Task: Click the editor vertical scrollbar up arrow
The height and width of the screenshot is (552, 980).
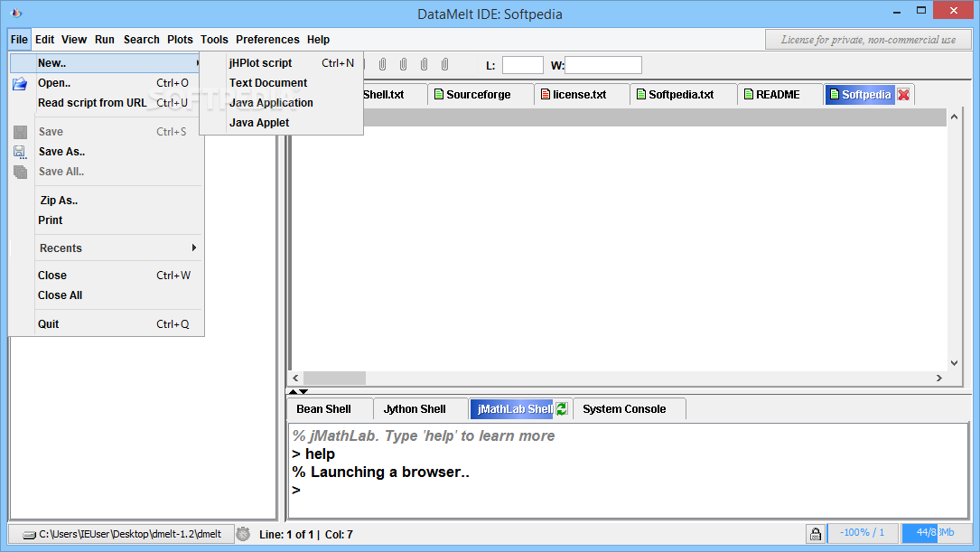Action: click(x=954, y=117)
